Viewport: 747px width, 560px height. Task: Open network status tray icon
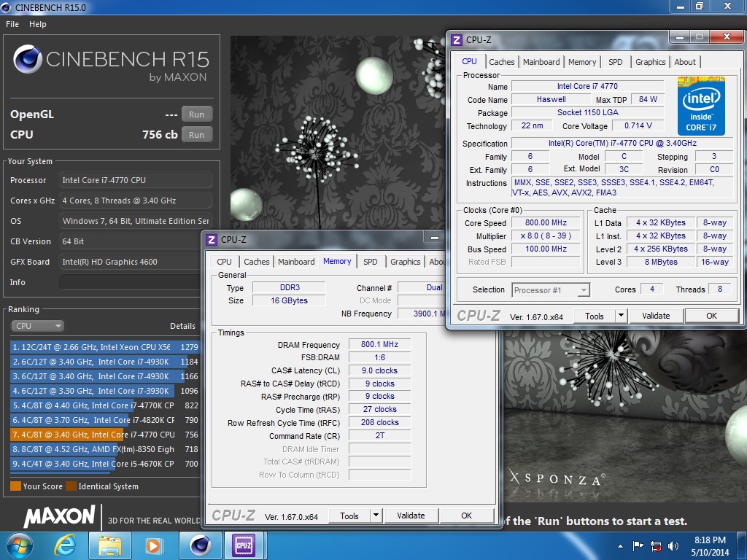(x=656, y=546)
